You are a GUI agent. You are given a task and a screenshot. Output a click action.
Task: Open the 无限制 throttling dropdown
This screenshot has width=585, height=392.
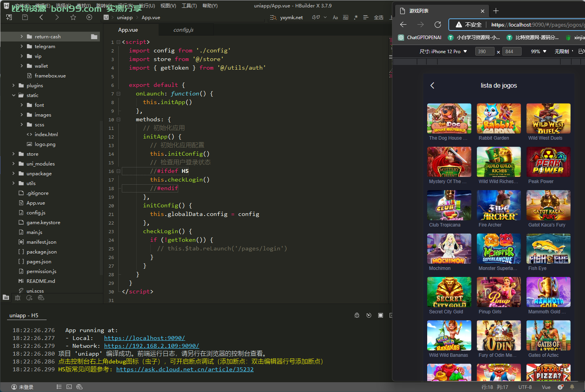point(564,51)
